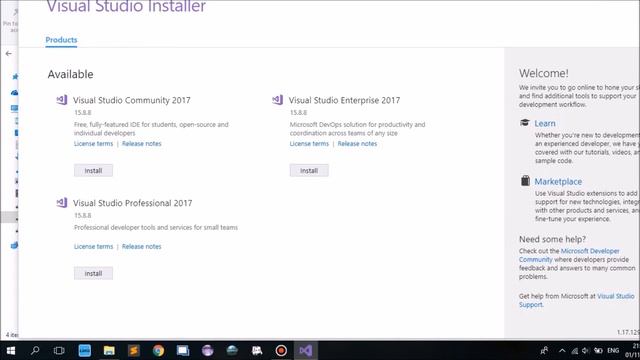Click the ENG language indicator
Screen dimensions: 640x360
[x=613, y=351]
